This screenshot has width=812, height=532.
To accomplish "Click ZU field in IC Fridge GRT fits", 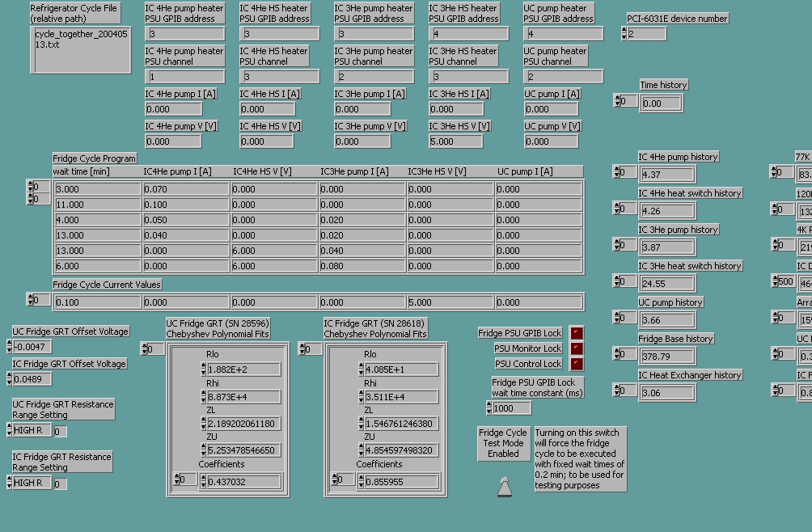I will tap(401, 450).
